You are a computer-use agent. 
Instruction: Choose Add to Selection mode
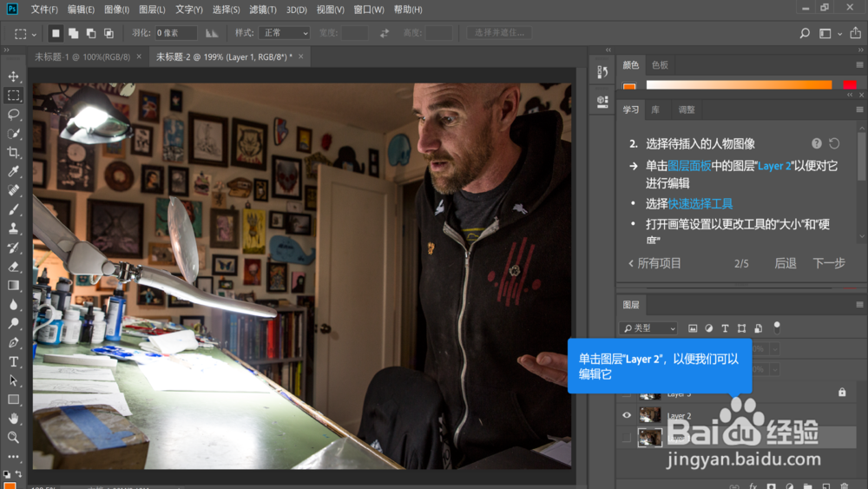[73, 33]
